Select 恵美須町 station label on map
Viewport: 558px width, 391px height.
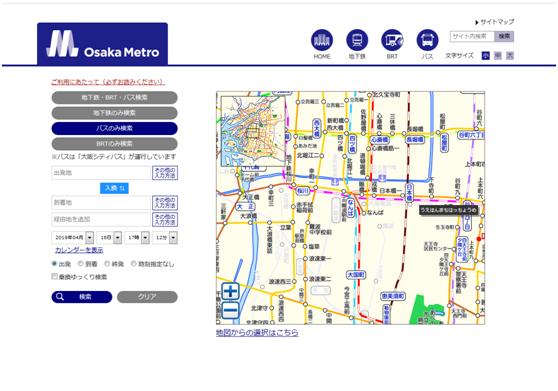click(393, 296)
